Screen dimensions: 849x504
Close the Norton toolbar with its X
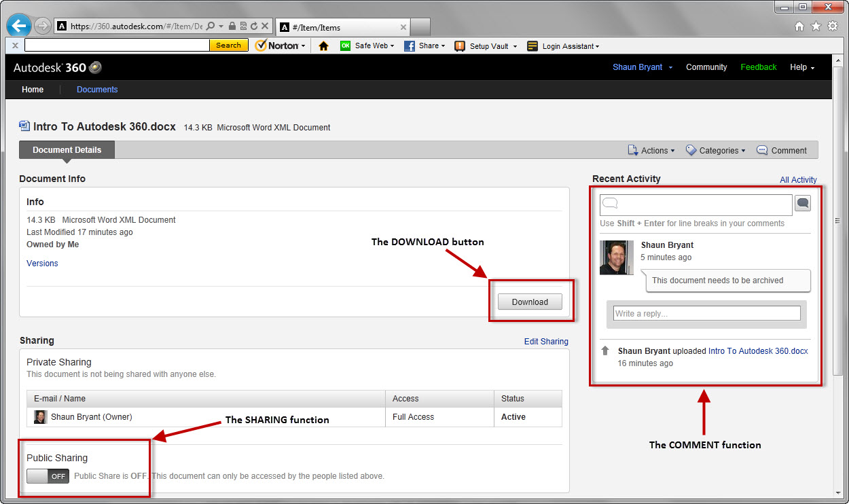click(15, 46)
